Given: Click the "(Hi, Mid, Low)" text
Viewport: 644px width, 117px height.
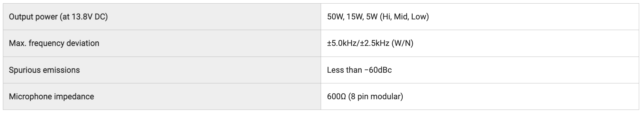Looking at the screenshot, I should tap(405, 17).
